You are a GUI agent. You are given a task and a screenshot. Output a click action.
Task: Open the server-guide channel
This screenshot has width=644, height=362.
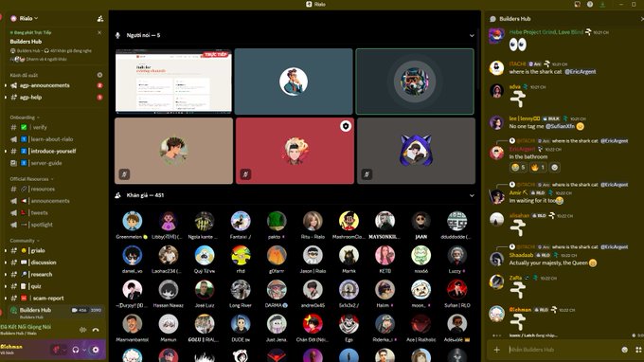point(46,163)
